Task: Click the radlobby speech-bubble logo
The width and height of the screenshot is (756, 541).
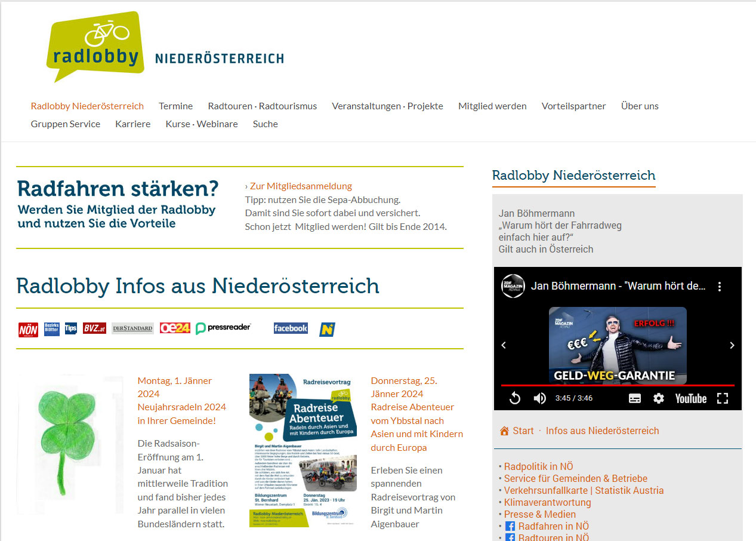Action: (x=95, y=47)
